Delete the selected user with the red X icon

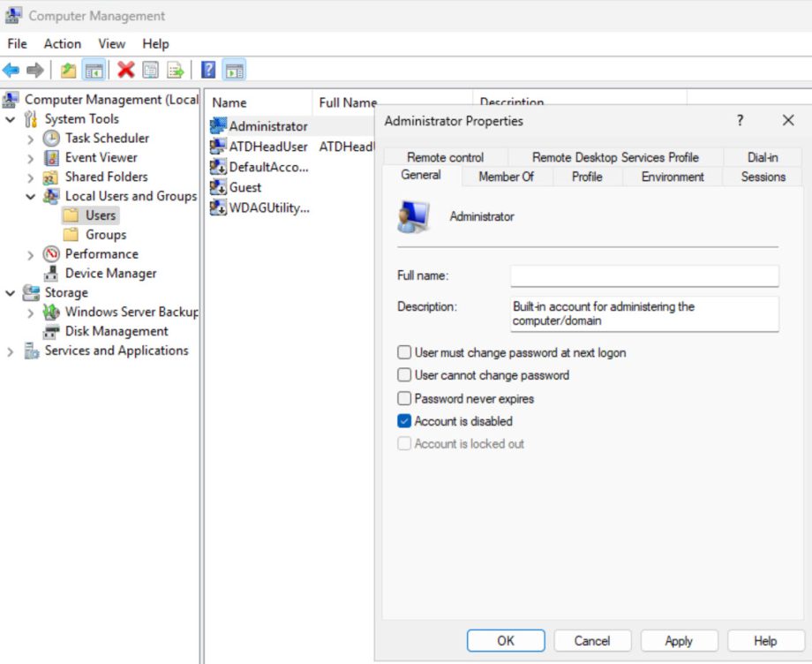126,70
